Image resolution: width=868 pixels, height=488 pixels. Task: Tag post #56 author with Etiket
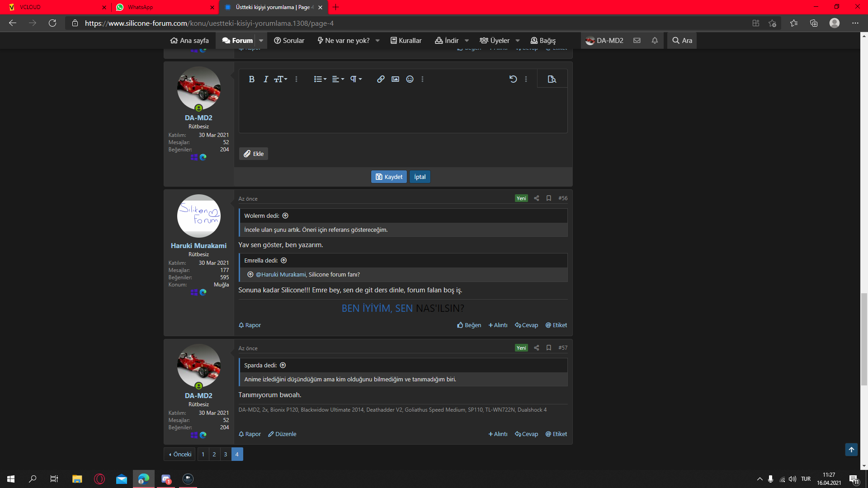point(556,325)
